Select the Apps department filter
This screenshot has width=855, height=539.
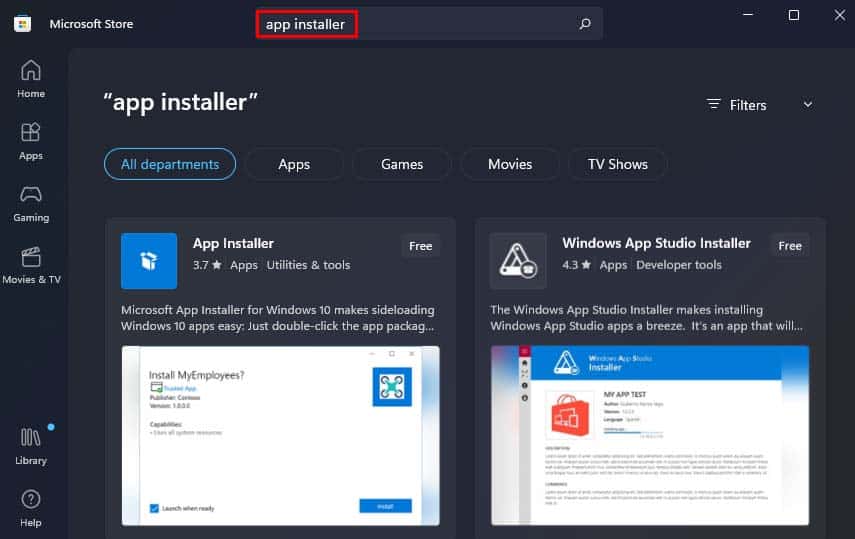click(294, 164)
